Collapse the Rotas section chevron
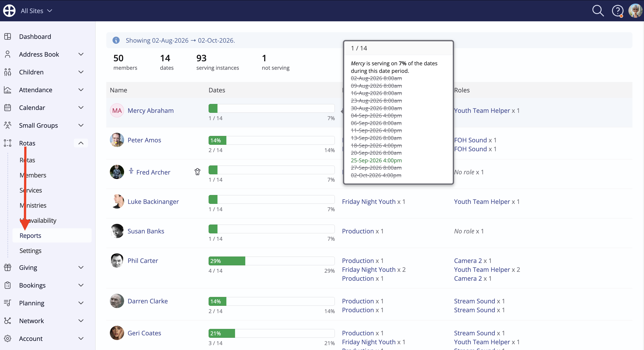This screenshot has height=350, width=644. pos(81,143)
